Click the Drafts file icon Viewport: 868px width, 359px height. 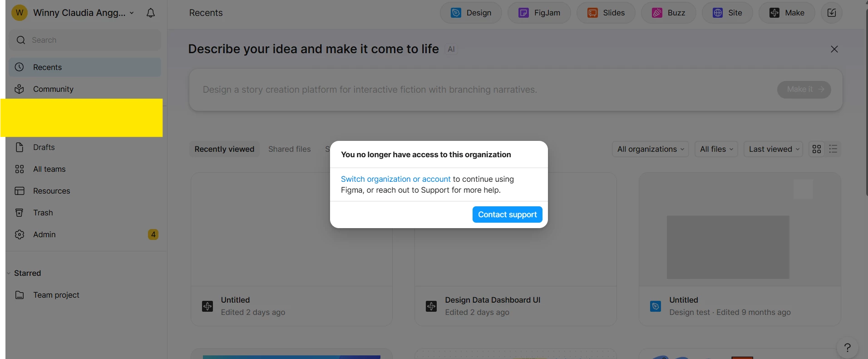tap(19, 147)
